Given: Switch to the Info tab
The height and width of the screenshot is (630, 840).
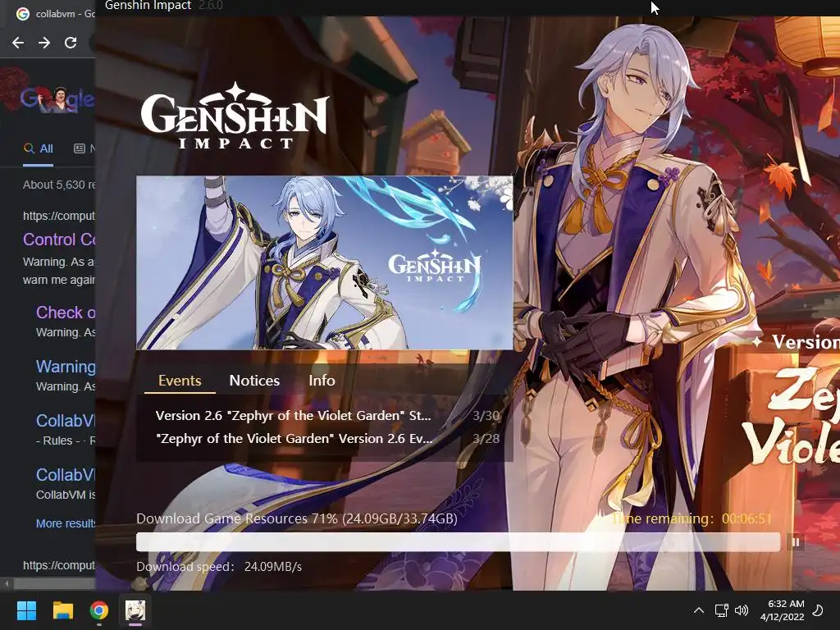Looking at the screenshot, I should click(322, 381).
